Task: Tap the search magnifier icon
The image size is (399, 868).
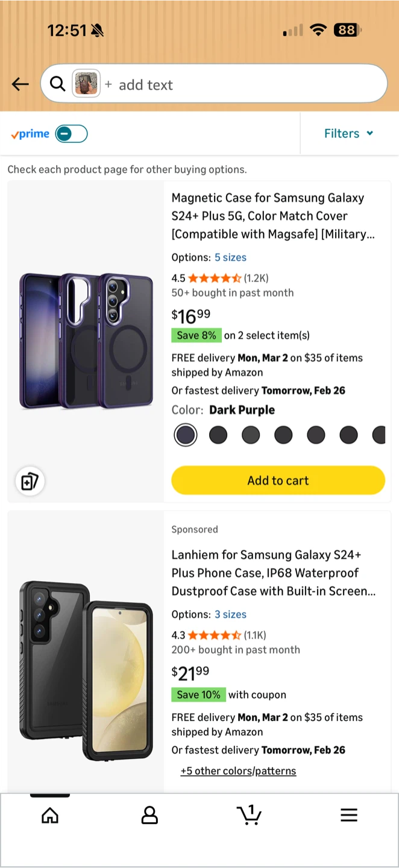Action: point(57,84)
